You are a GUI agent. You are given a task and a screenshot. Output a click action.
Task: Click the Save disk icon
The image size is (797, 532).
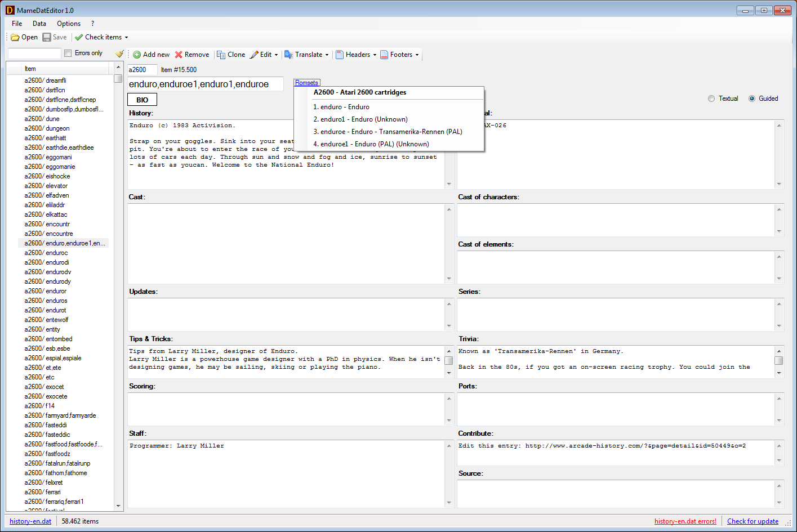47,38
